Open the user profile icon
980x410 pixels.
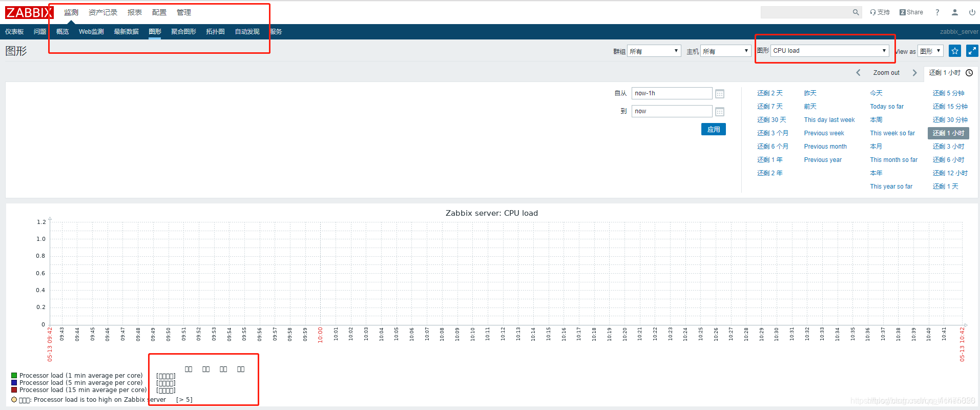(954, 12)
